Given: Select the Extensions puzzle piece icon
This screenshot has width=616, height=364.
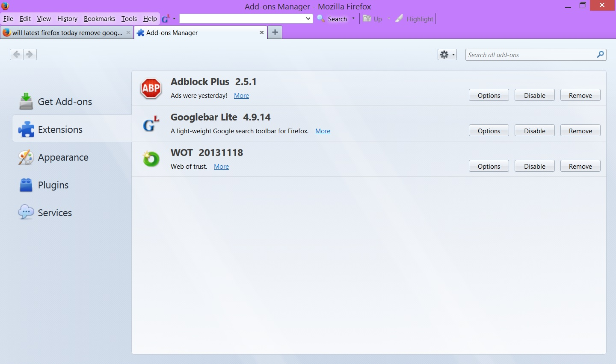Looking at the screenshot, I should (x=26, y=129).
